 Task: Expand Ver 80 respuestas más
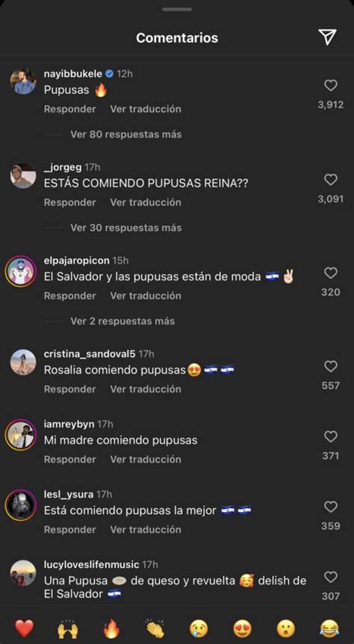[x=125, y=134]
